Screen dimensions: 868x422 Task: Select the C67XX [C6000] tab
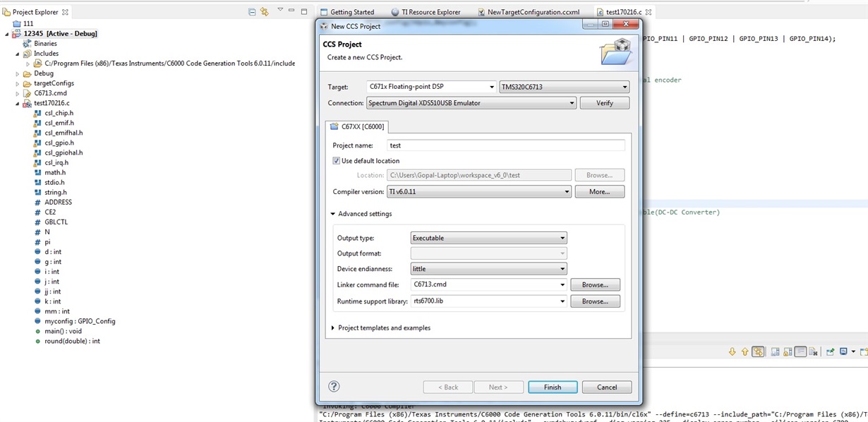[356, 126]
